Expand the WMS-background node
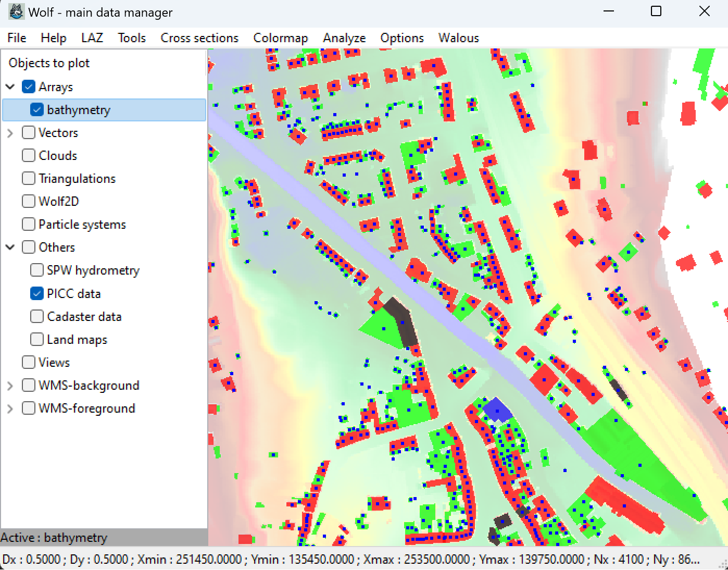 [10, 386]
